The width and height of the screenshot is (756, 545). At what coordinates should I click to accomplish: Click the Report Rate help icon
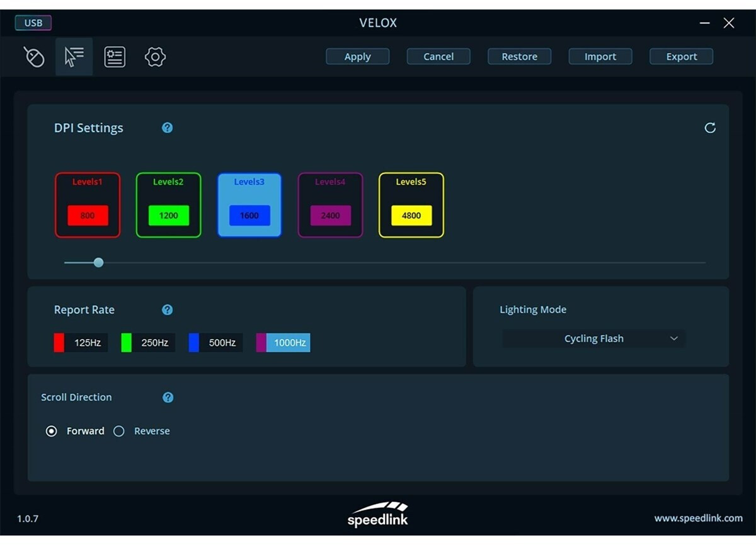click(167, 310)
